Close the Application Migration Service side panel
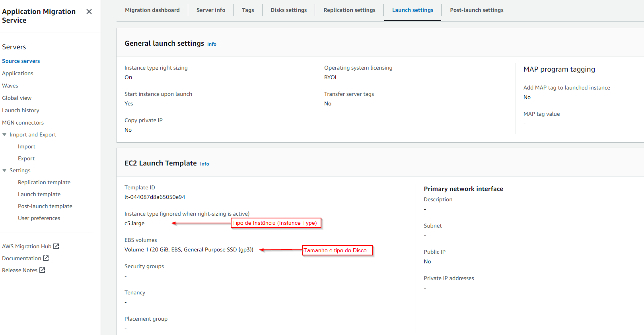 click(x=89, y=12)
